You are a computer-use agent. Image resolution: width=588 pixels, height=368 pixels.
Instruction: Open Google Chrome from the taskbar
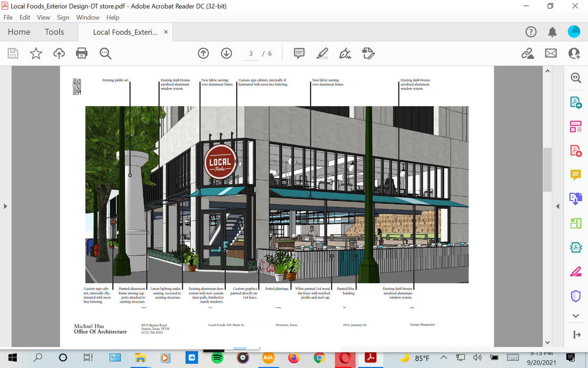319,358
